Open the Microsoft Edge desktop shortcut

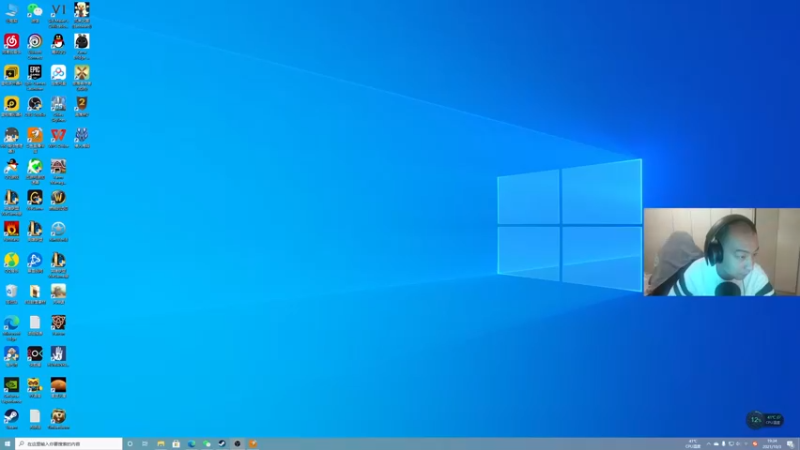pos(11,327)
